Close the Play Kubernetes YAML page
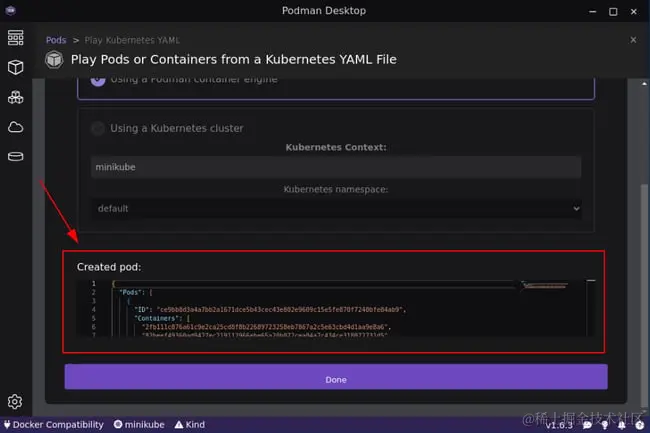Image resolution: width=650 pixels, height=433 pixels. (x=633, y=40)
